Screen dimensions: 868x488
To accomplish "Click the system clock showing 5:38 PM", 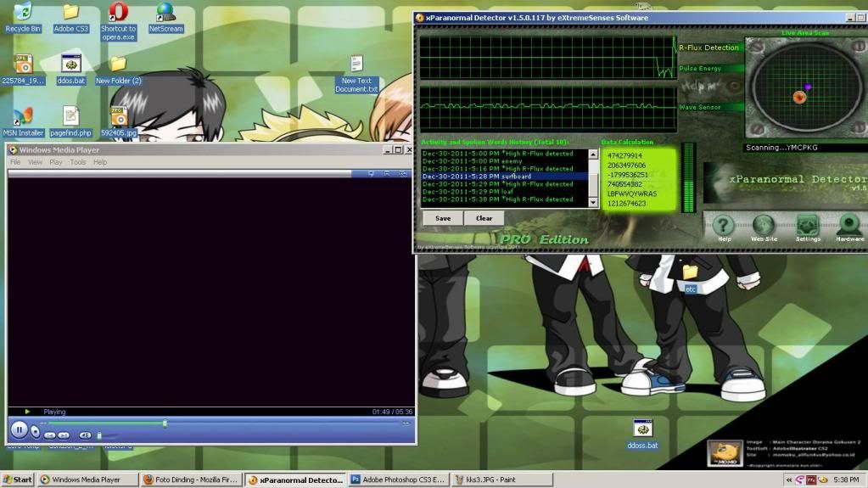I will (x=847, y=480).
